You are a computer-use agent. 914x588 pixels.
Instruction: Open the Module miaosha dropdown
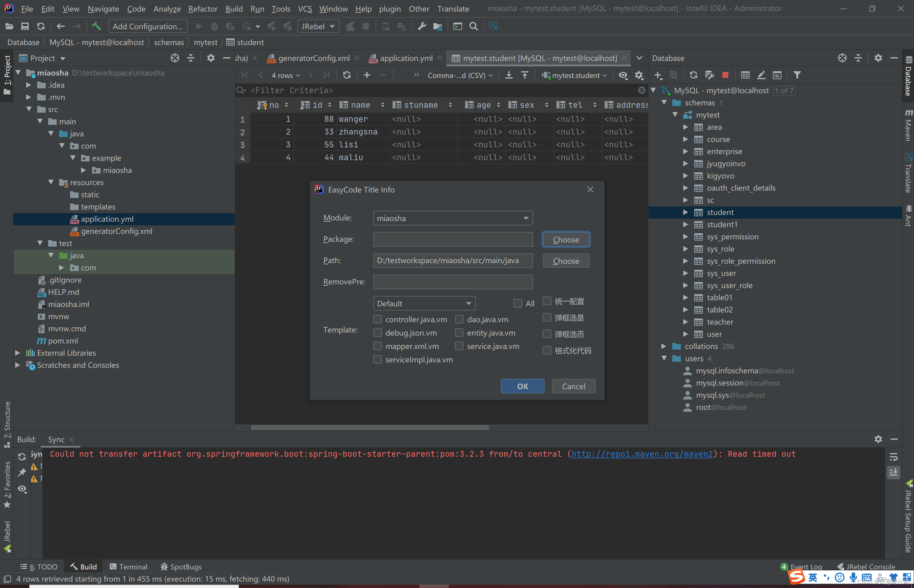[453, 218]
